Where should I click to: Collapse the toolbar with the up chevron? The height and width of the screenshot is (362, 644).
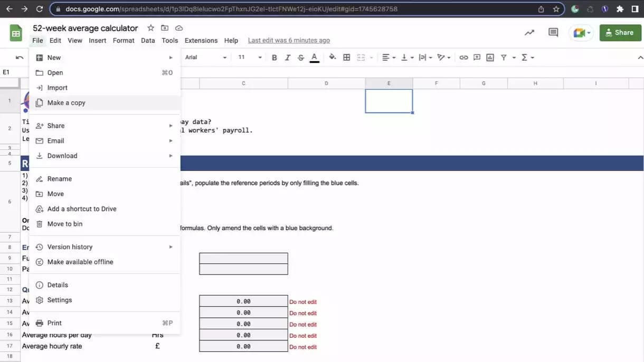(x=641, y=57)
